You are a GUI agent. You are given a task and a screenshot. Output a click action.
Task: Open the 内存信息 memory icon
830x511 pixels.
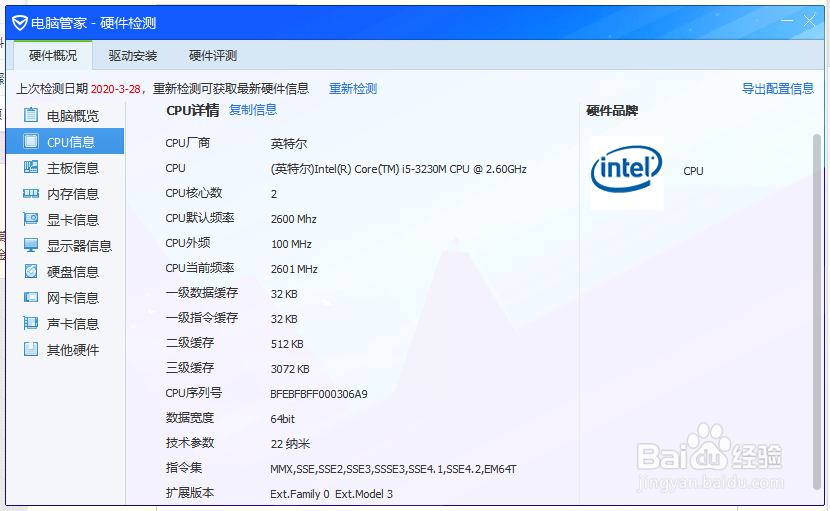click(x=31, y=193)
